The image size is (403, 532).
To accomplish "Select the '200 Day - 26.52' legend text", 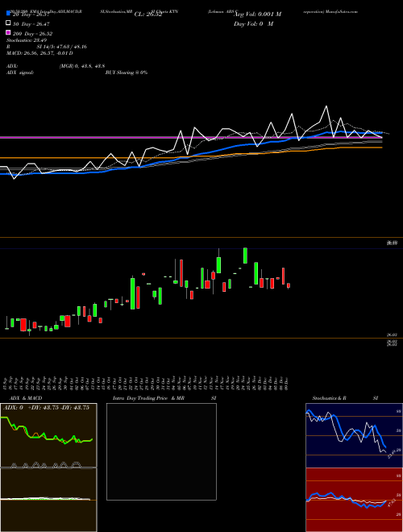I will pyautogui.click(x=32, y=34).
